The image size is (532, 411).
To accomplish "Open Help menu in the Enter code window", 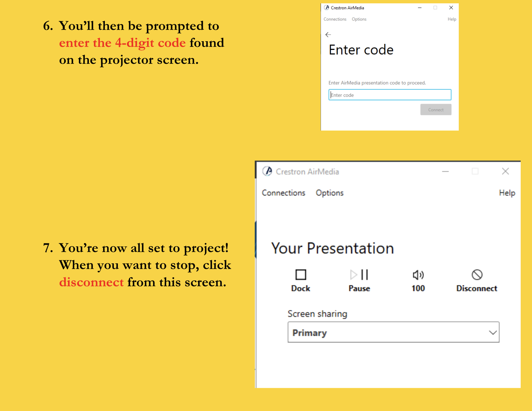I will point(452,19).
